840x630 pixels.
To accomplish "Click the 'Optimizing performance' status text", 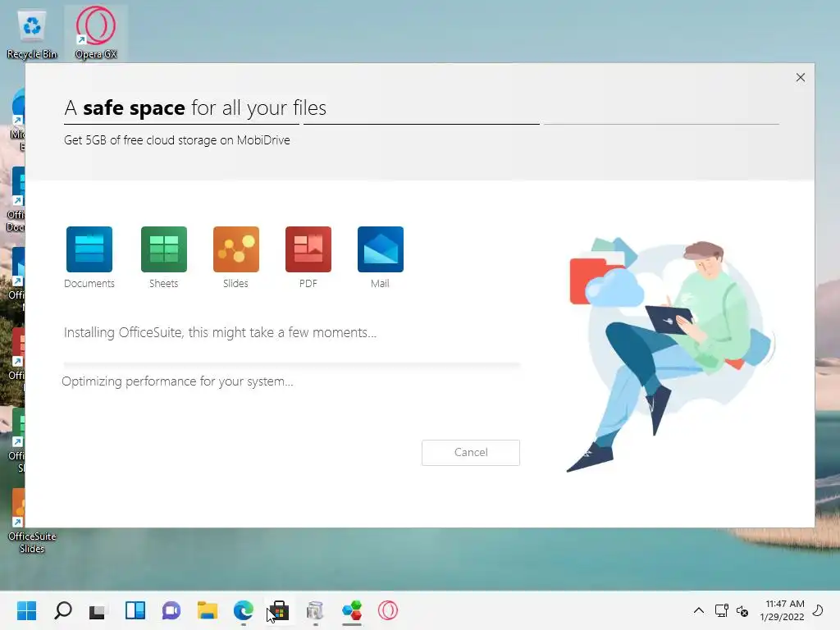I will pyautogui.click(x=177, y=381).
